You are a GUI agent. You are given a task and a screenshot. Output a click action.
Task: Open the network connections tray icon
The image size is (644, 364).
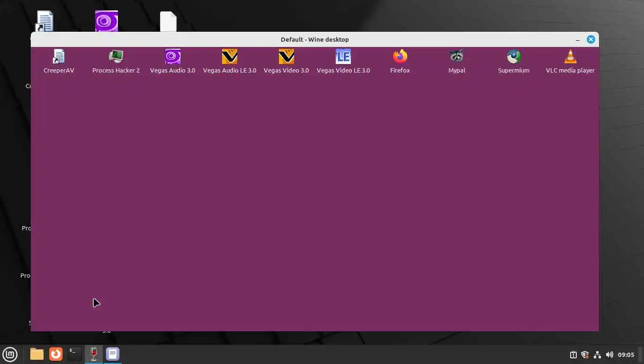[597, 355]
